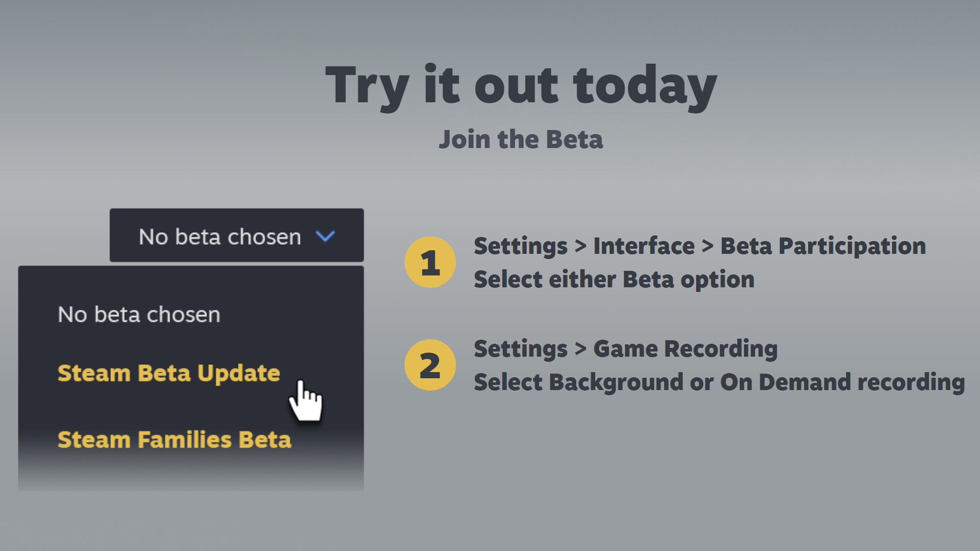This screenshot has width=980, height=551.
Task: Select "No beta chosen" in the opened list
Action: 139,315
